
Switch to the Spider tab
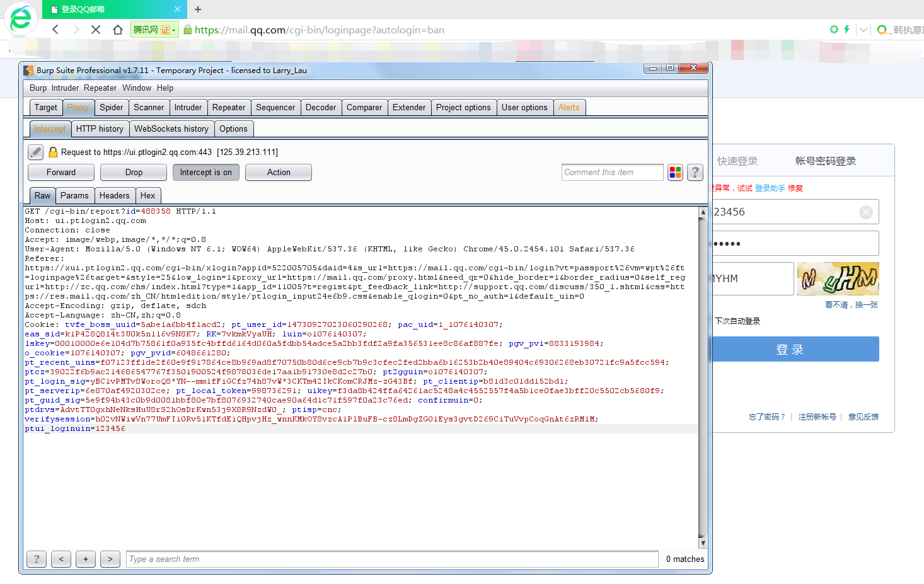pos(112,108)
